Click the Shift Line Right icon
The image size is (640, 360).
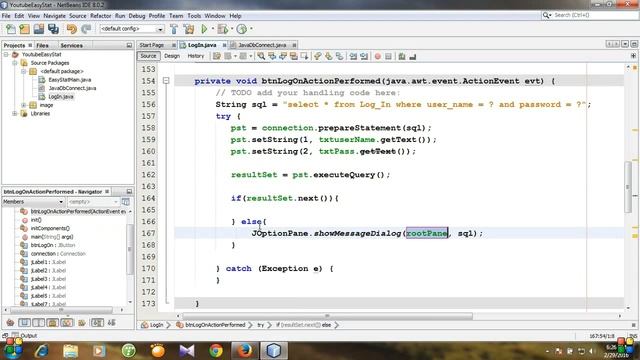(364, 56)
